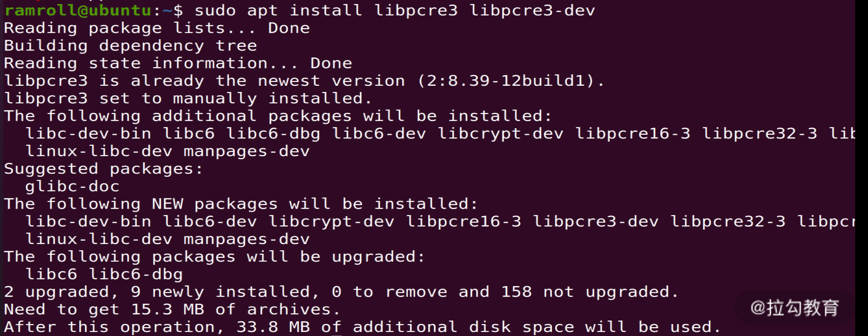Click libpcre16-3 in the additional packages list
Screen dimensions: 868x336
(632, 134)
